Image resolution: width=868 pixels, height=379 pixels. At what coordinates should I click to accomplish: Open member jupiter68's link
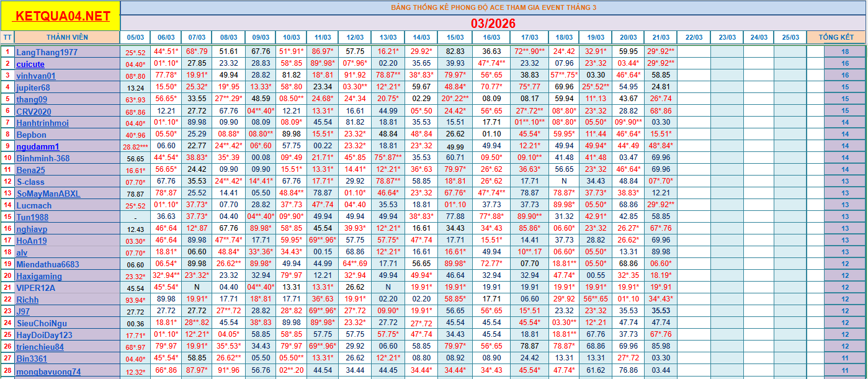33,88
